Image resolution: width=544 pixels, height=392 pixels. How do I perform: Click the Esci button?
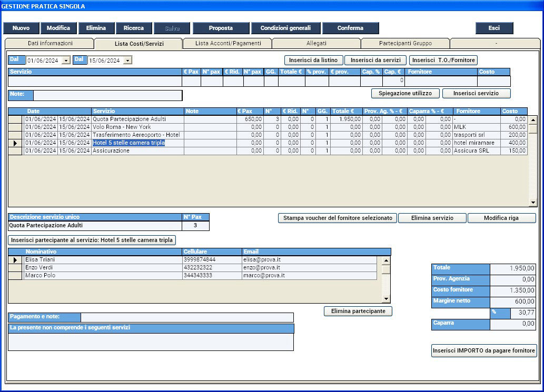click(x=494, y=28)
